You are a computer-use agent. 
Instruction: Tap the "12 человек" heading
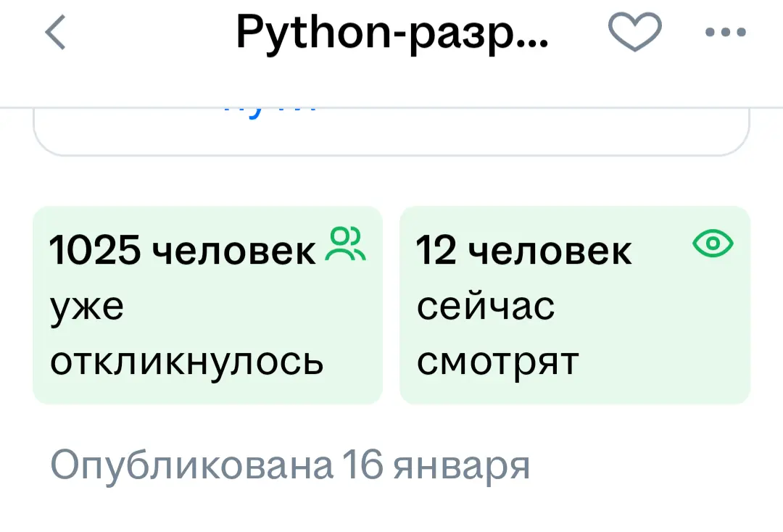tap(523, 252)
